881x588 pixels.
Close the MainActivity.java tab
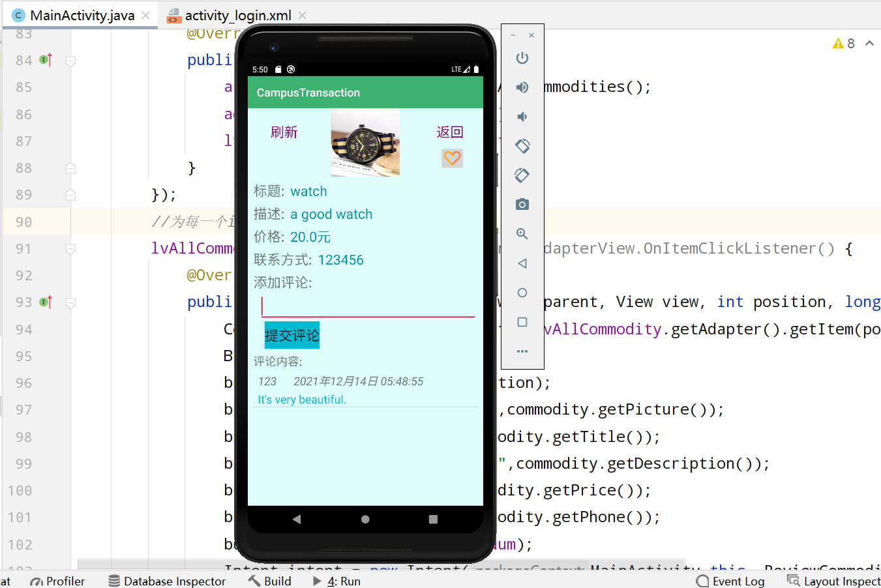[145, 16]
